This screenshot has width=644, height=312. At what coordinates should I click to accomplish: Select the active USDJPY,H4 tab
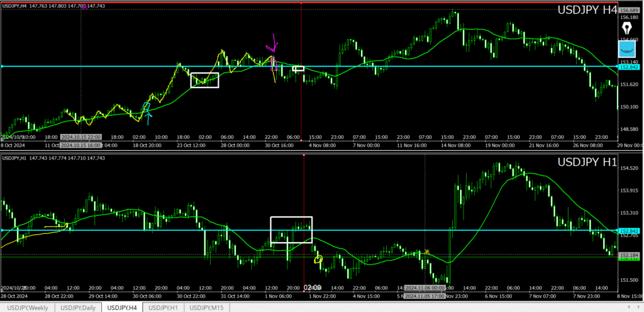coord(123,307)
